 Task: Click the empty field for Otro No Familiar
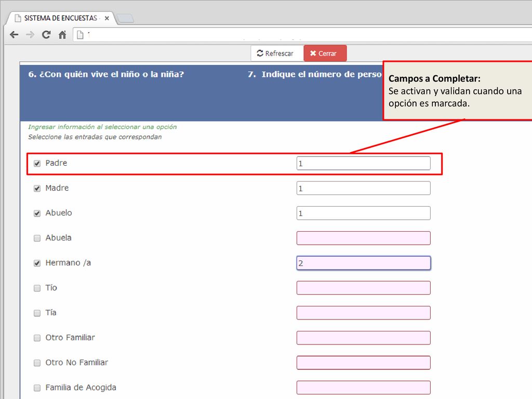click(x=363, y=363)
